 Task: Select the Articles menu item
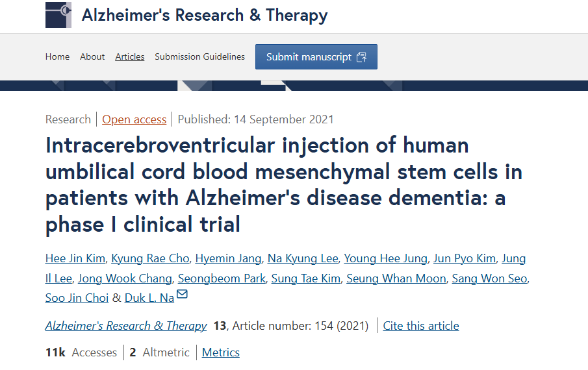coord(130,57)
